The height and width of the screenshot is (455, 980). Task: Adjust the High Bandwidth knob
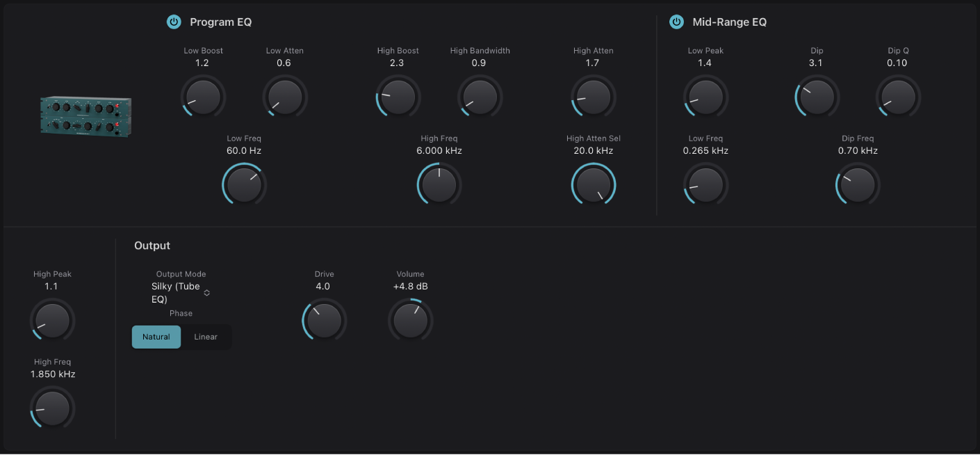(479, 97)
